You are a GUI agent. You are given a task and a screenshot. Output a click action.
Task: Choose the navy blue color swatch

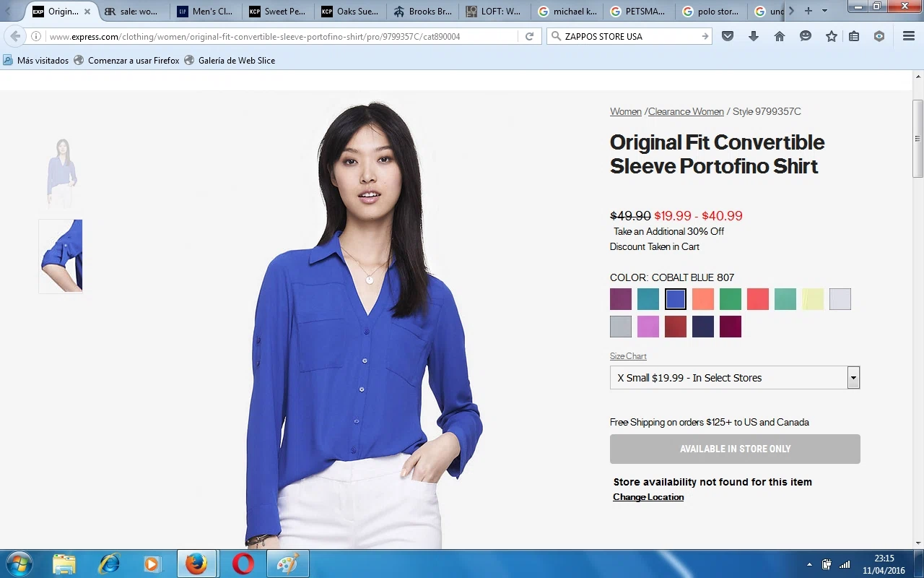(702, 327)
